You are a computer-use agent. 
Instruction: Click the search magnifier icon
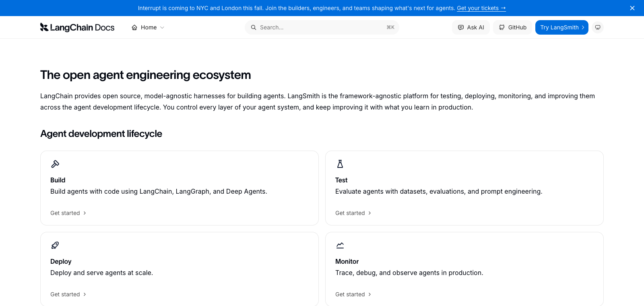(x=254, y=27)
